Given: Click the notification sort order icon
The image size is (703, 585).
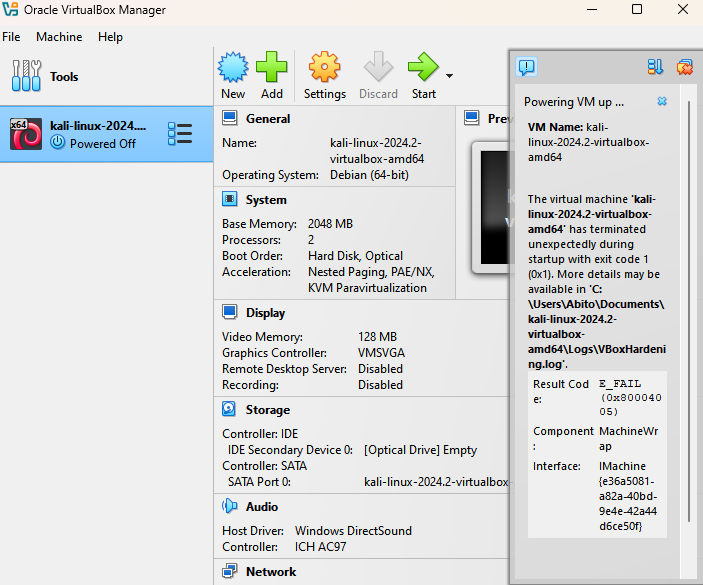Looking at the screenshot, I should (x=655, y=67).
